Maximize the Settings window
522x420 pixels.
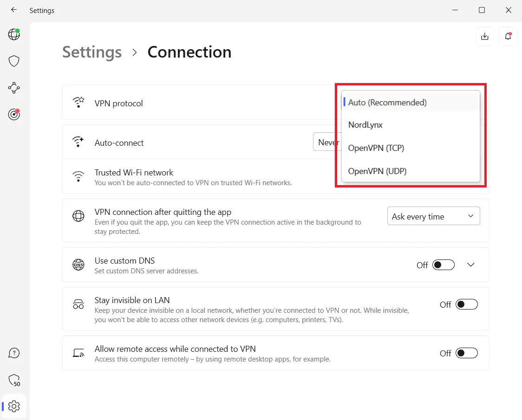[482, 10]
